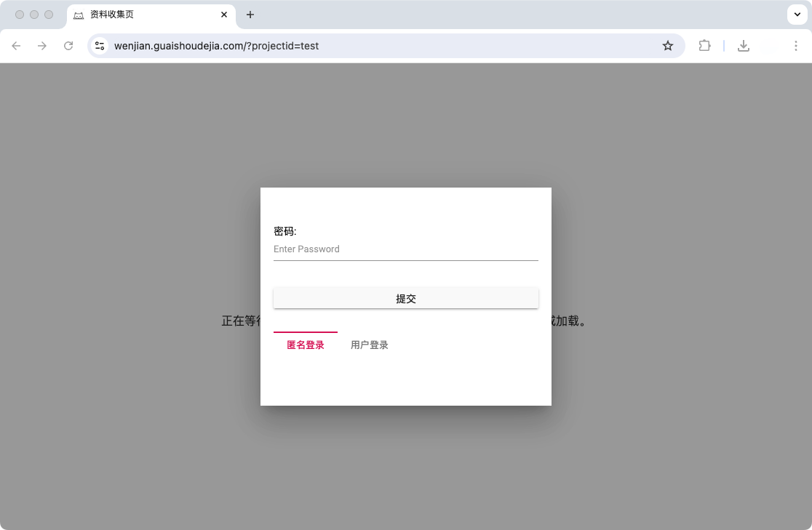Focus the Enter Password field
Viewport: 812px width, 530px height.
point(406,249)
